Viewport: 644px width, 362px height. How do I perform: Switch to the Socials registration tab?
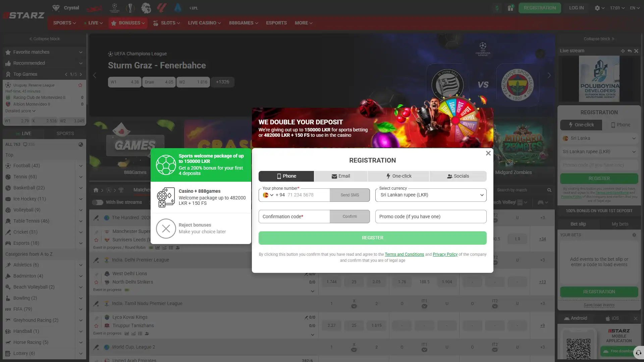pos(458,176)
